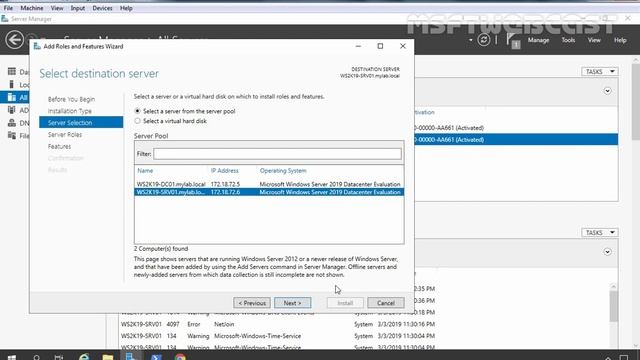
Task: Go to Server Roles step
Action: [65, 134]
